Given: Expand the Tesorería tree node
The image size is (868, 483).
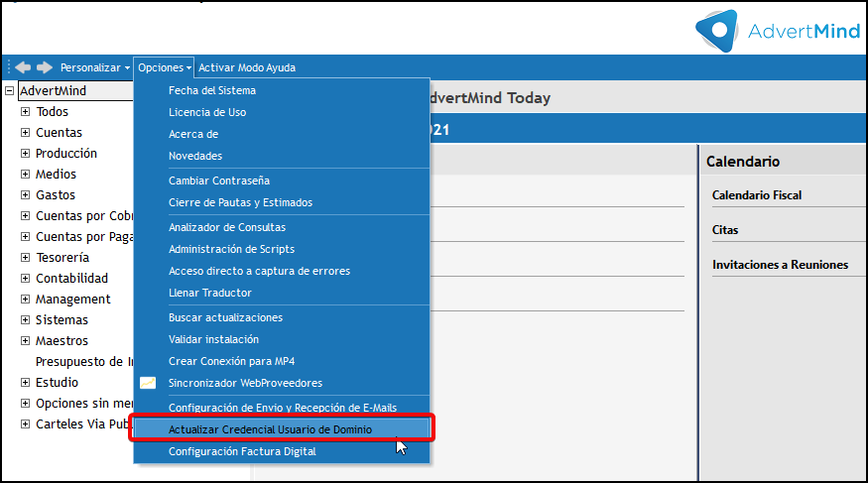Looking at the screenshot, I should tap(25, 257).
